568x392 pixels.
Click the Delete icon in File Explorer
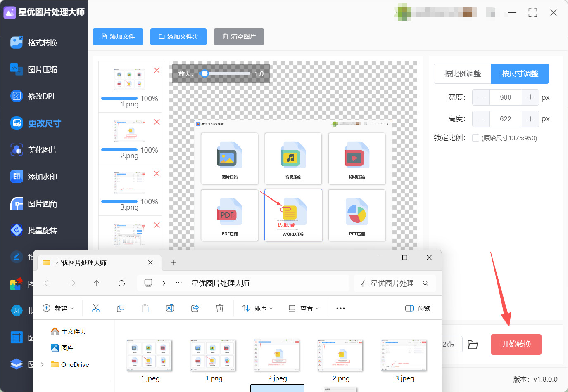coord(220,308)
